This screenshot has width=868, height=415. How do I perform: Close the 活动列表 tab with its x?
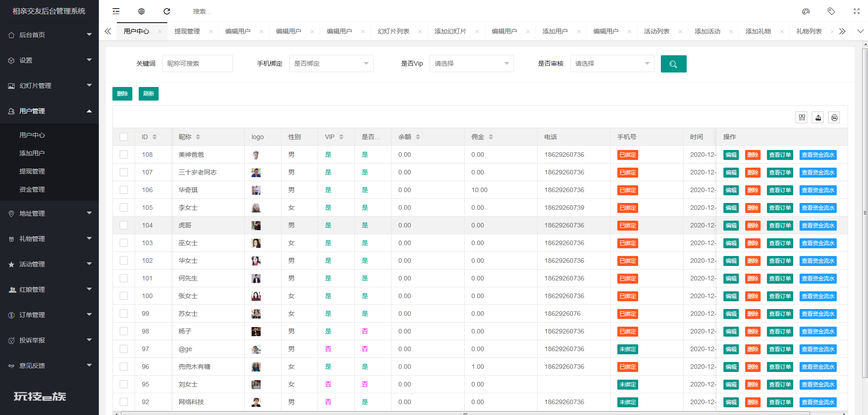680,31
